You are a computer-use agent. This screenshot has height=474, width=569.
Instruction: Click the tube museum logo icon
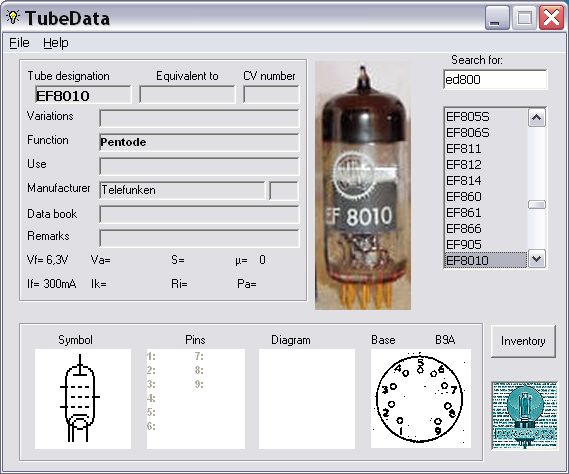pyautogui.click(x=524, y=415)
